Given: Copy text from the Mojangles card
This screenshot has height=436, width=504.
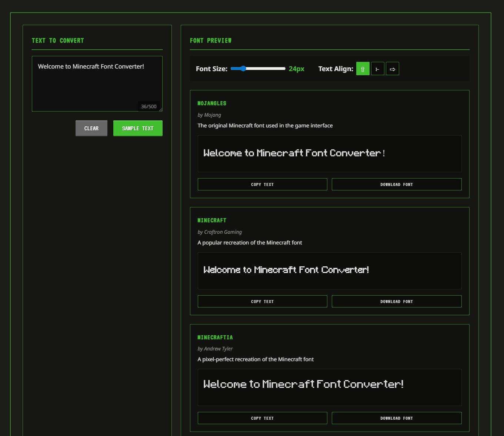Looking at the screenshot, I should point(262,184).
